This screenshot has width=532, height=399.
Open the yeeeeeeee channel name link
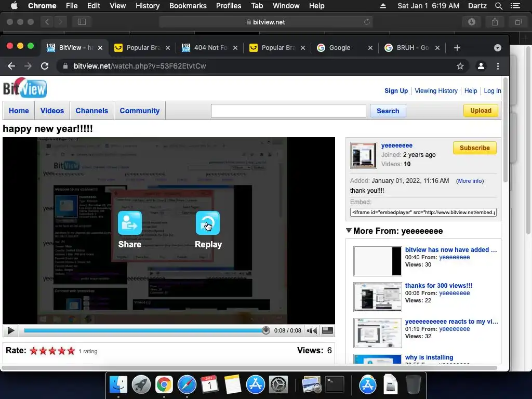tap(396, 145)
